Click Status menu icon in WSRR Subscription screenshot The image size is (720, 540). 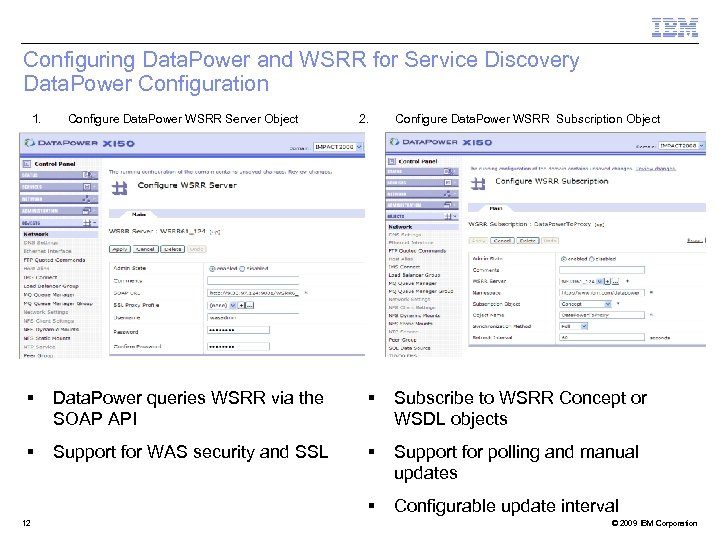(448, 171)
